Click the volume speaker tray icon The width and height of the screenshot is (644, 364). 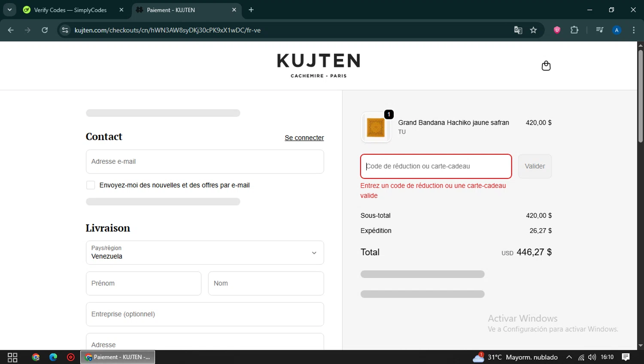pos(592,357)
